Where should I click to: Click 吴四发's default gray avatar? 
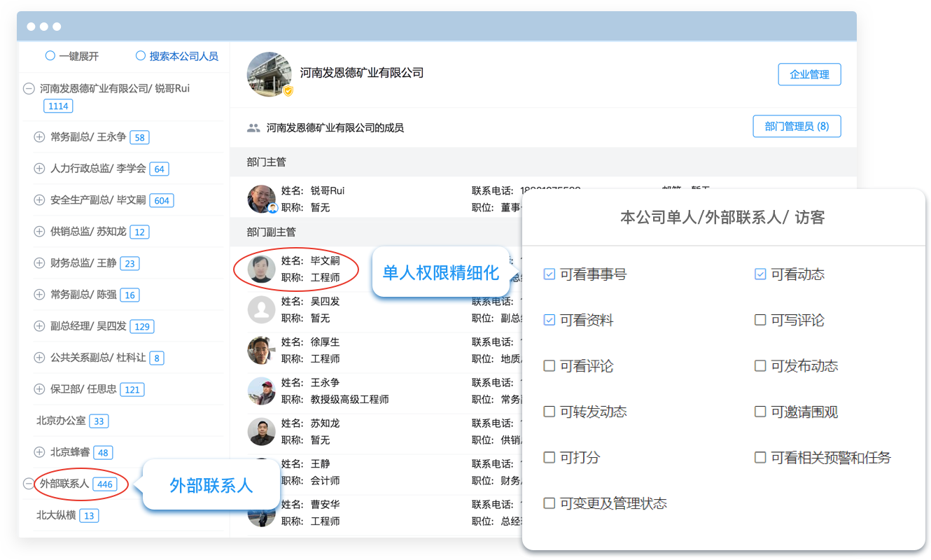261,310
